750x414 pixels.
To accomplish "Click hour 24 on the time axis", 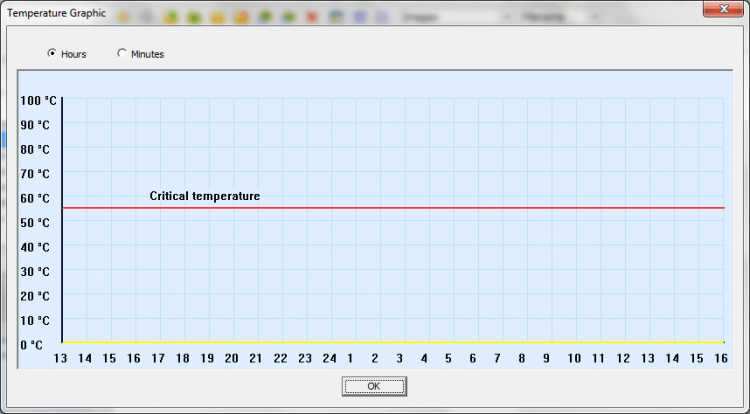I will (x=329, y=358).
